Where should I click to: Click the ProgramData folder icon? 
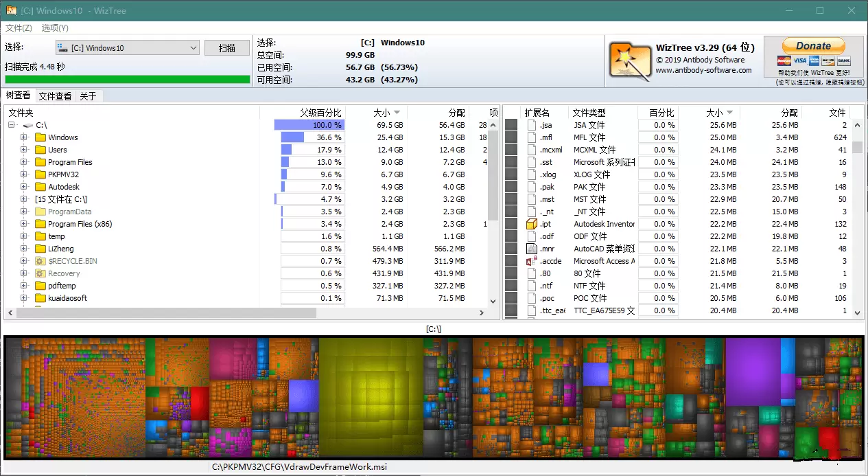[40, 212]
